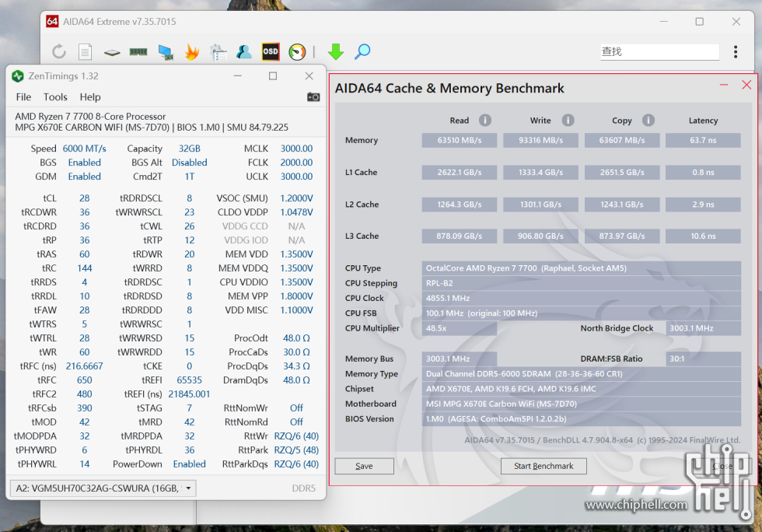Minimize the Cache & Memory Benchmark window
762x532 pixels.
click(724, 85)
